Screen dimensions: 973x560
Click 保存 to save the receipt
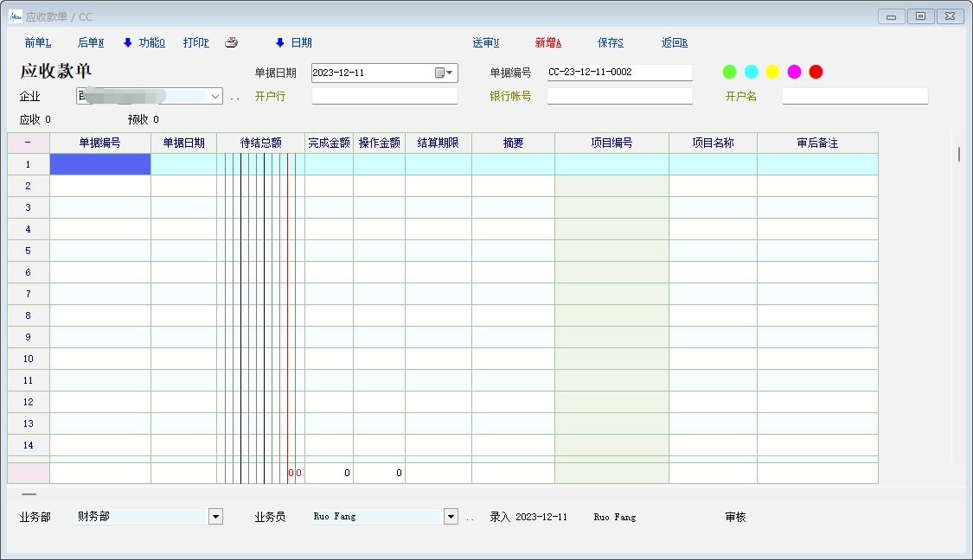coord(610,42)
